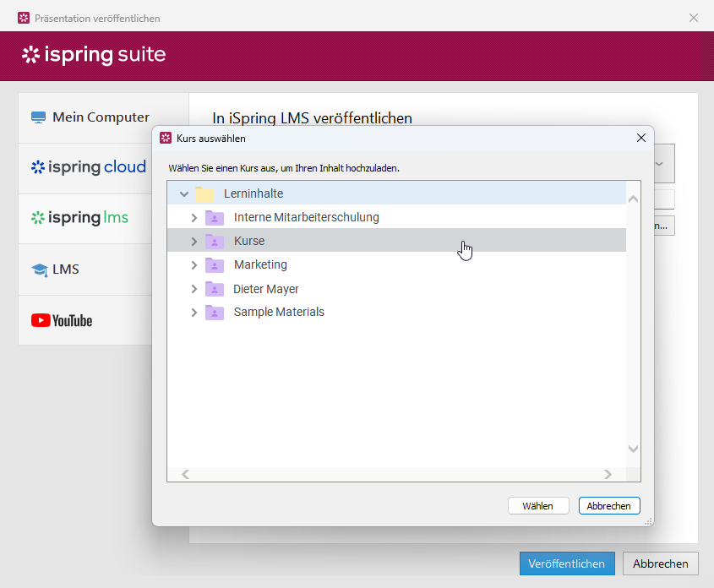Expand the Interne Mitarbeiterschulung folder
The image size is (714, 588).
[194, 218]
